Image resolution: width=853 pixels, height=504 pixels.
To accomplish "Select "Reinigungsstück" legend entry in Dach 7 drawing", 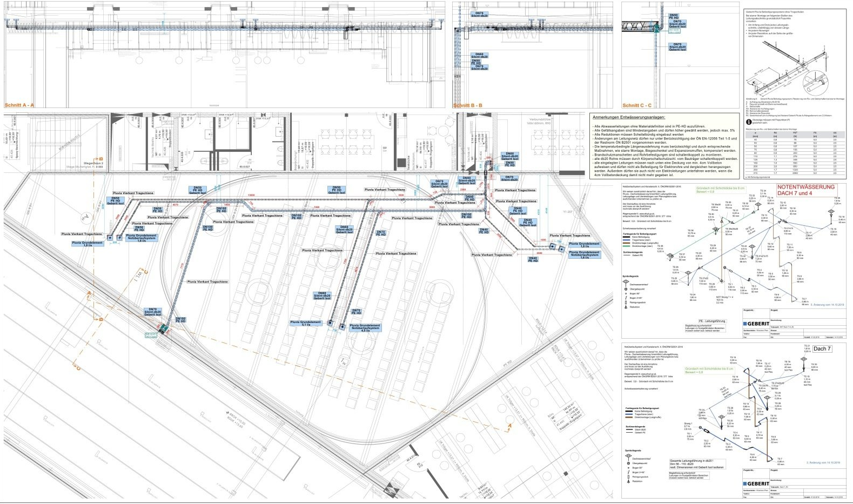I will click(641, 477).
